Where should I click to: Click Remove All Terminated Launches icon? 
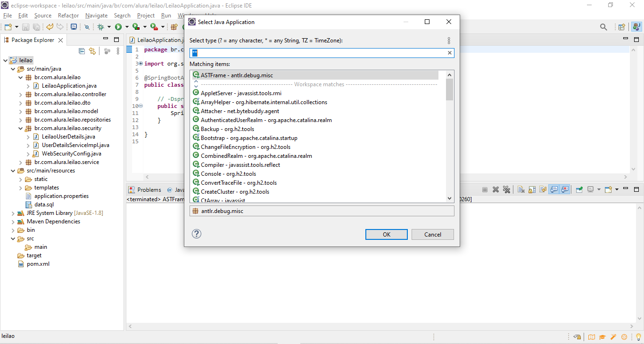[506, 189]
